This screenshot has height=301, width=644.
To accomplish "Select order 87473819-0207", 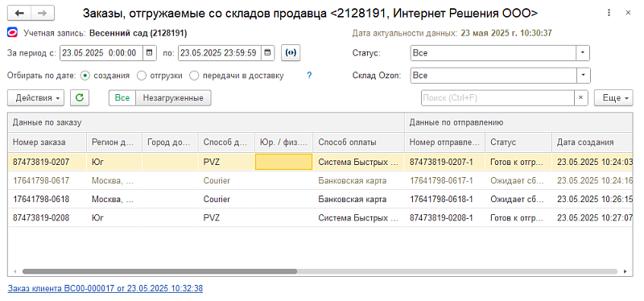I will [41, 163].
